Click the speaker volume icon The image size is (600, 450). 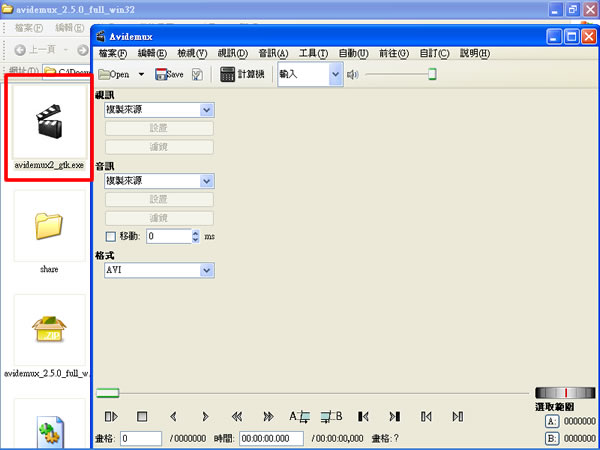click(x=352, y=75)
